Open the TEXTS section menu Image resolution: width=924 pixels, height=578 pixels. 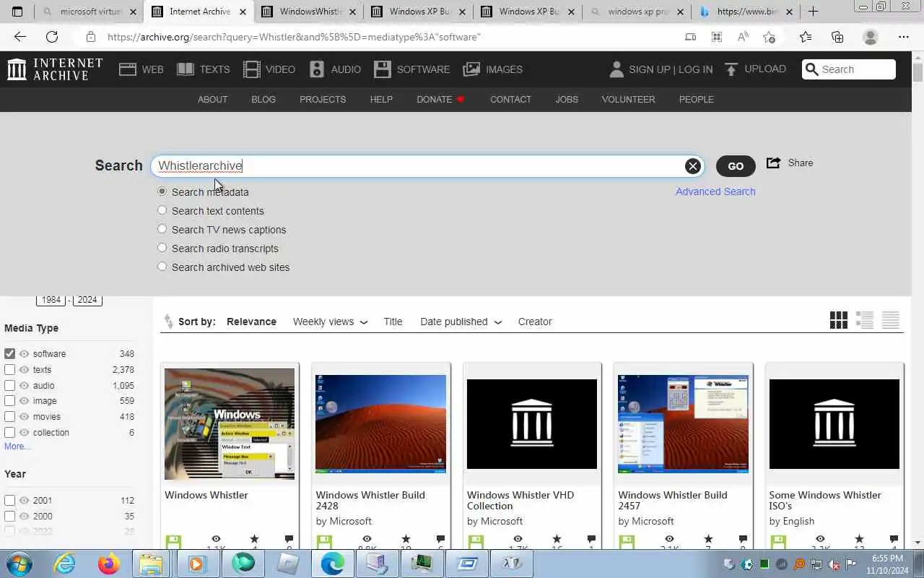(204, 69)
